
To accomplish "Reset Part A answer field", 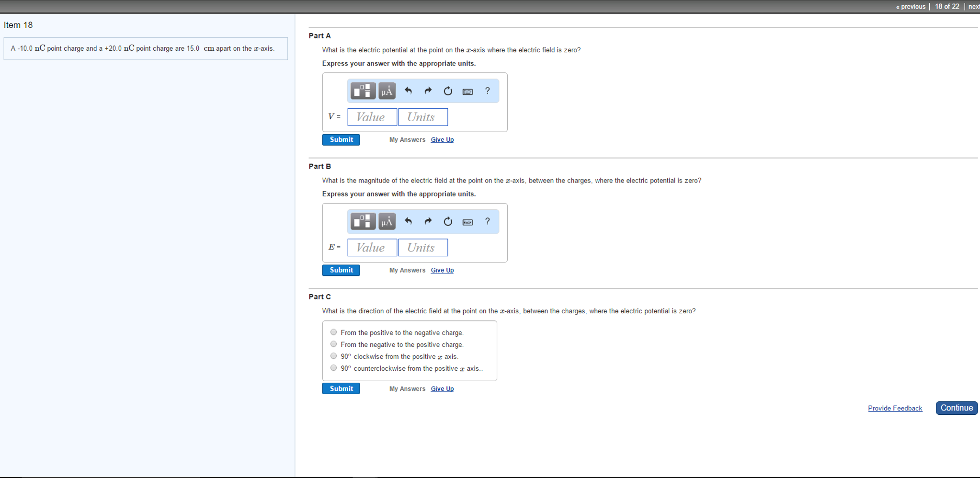I will 448,91.
